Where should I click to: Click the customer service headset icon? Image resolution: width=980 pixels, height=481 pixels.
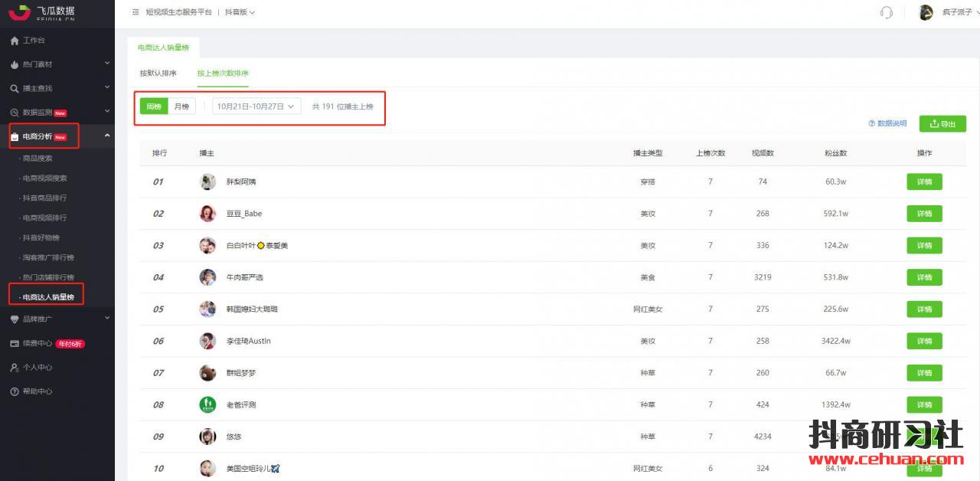point(887,12)
